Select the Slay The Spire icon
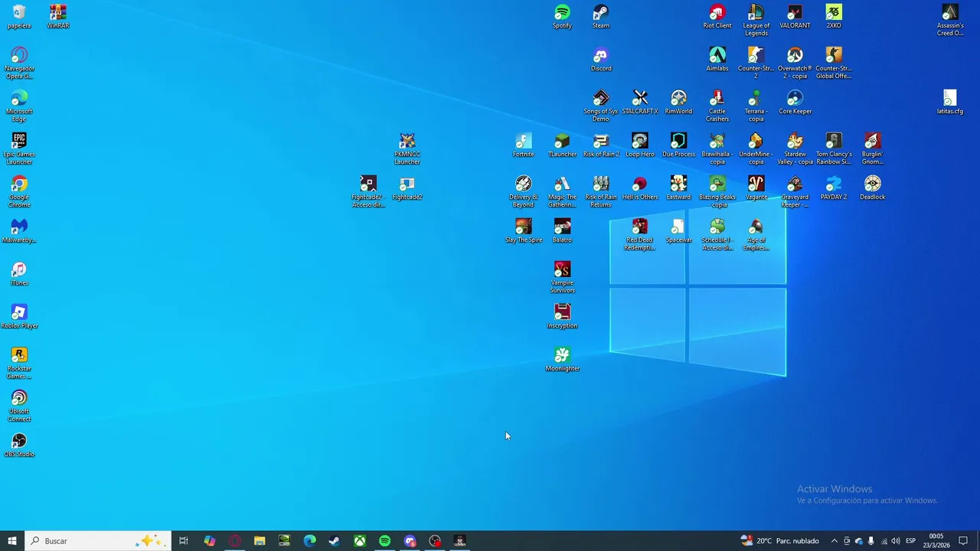Viewport: 980px width, 551px height. pos(524,231)
